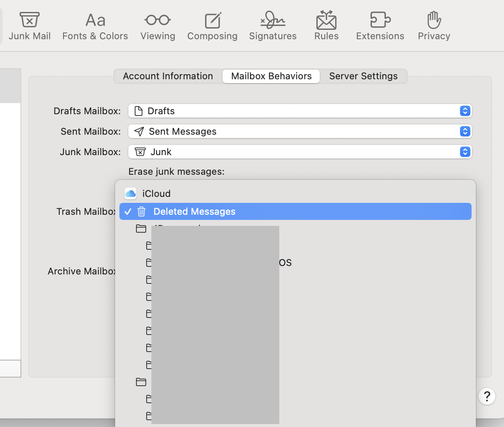Expand the Sent Mailbox dropdown
The width and height of the screenshot is (504, 427).
(x=300, y=132)
